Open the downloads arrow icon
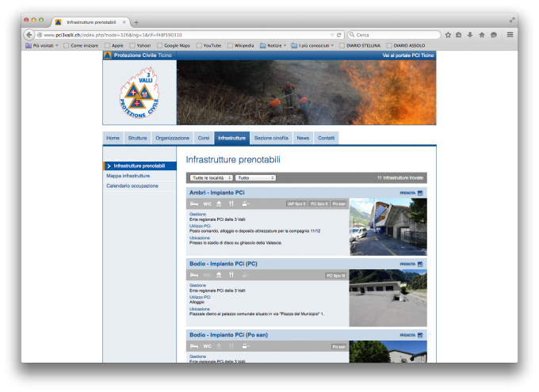The width and height of the screenshot is (539, 392). click(x=470, y=35)
